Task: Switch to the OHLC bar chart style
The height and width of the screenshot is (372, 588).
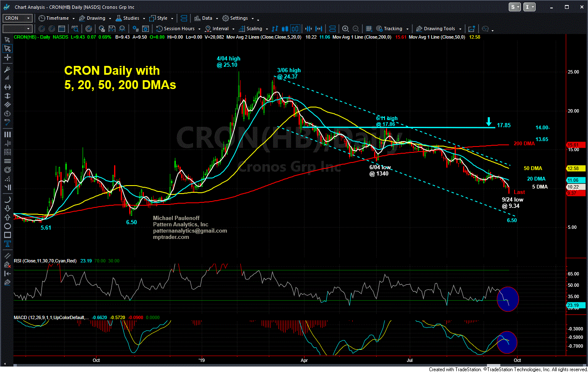Action: [275, 29]
